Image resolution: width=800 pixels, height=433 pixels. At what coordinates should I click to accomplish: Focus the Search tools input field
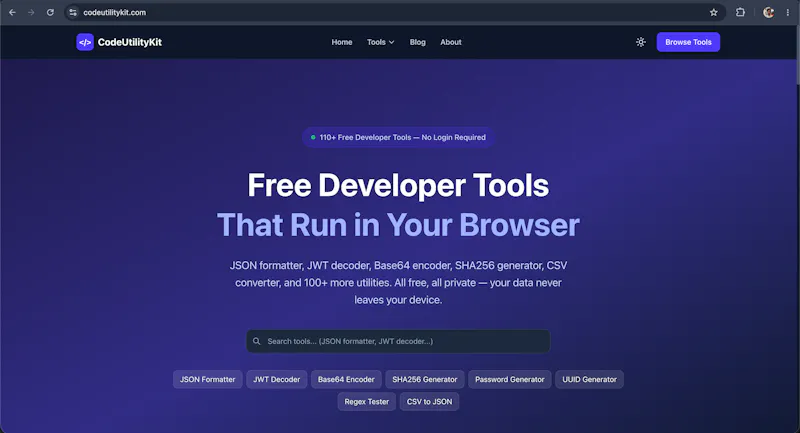pyautogui.click(x=398, y=341)
